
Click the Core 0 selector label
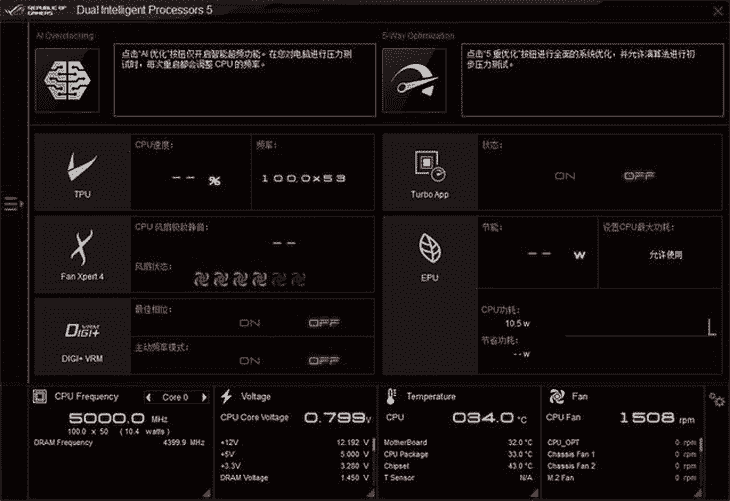(175, 397)
